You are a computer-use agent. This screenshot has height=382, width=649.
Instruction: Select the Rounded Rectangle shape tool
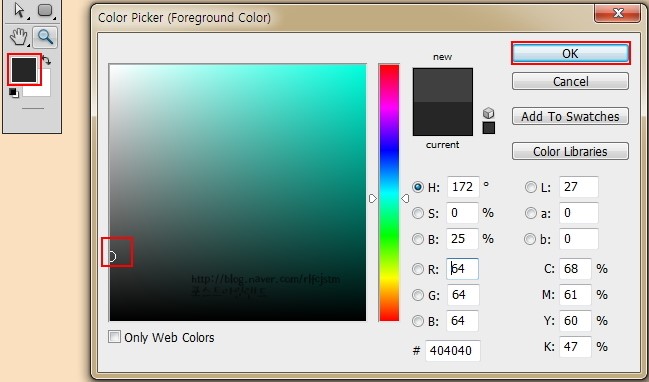point(45,11)
